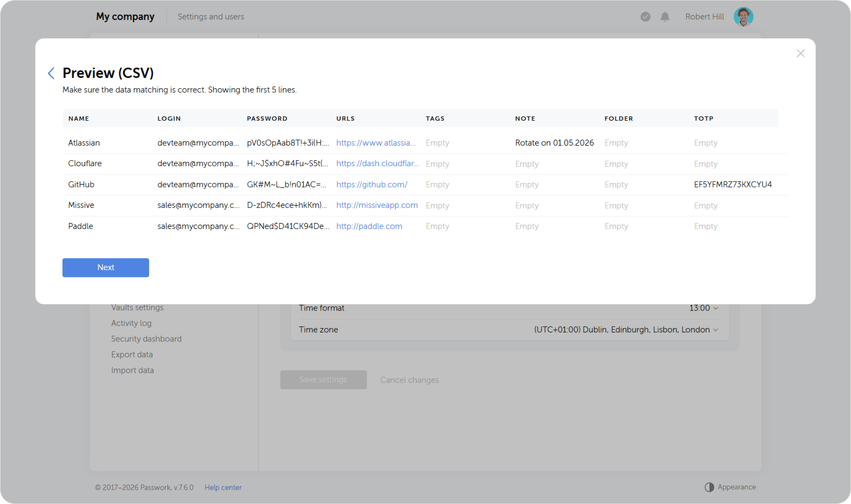
Task: Click the TOTP column header
Action: click(703, 118)
